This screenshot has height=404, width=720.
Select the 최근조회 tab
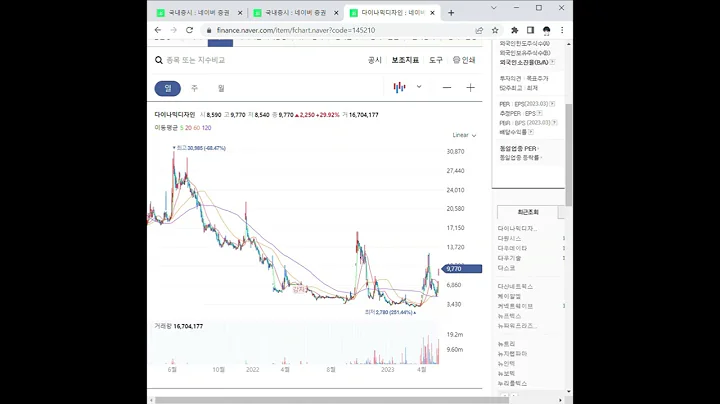[x=528, y=212]
